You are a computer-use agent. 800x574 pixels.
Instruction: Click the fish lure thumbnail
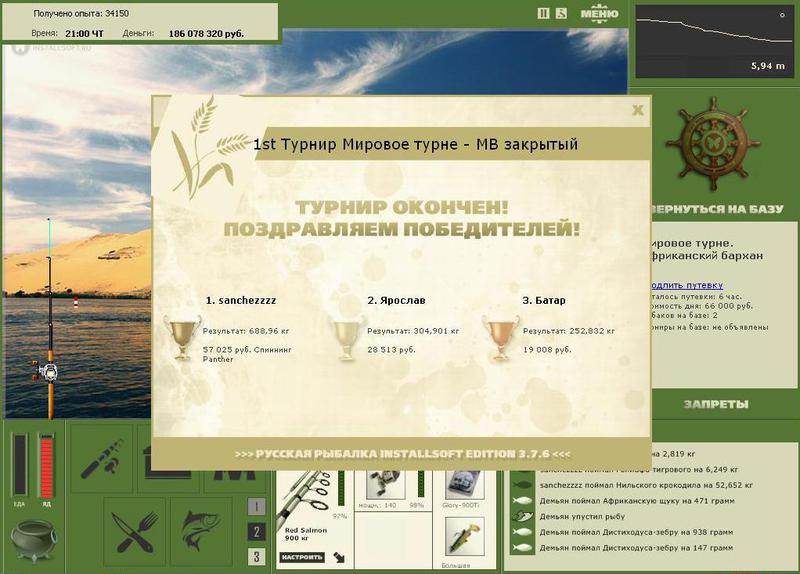pos(464,537)
